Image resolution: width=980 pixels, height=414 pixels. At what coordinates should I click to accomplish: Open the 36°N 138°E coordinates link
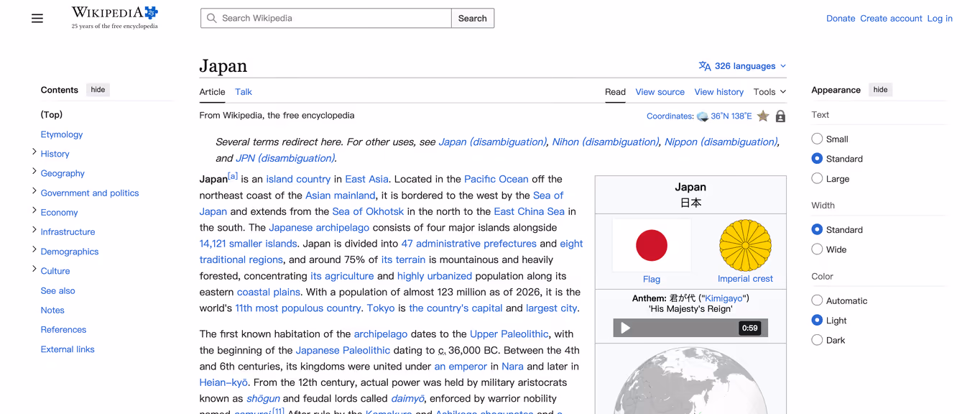(x=731, y=116)
